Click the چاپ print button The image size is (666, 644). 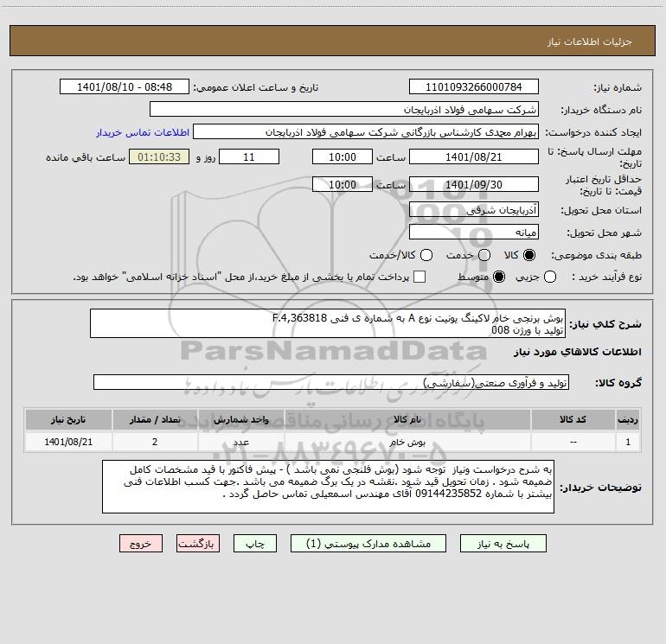(255, 544)
